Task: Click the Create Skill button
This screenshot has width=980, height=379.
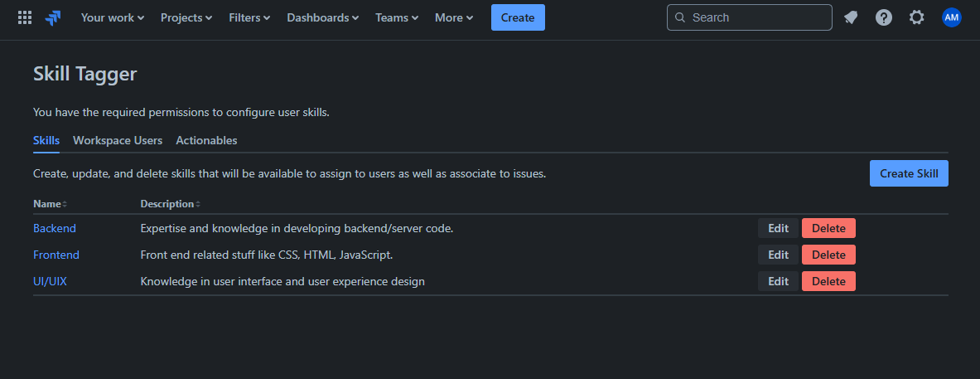Action: (909, 173)
